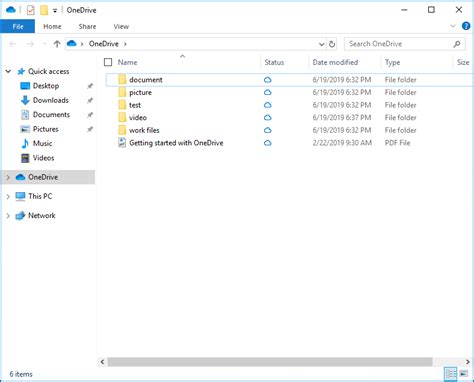
Task: Click cloud status icon for video
Action: point(267,118)
